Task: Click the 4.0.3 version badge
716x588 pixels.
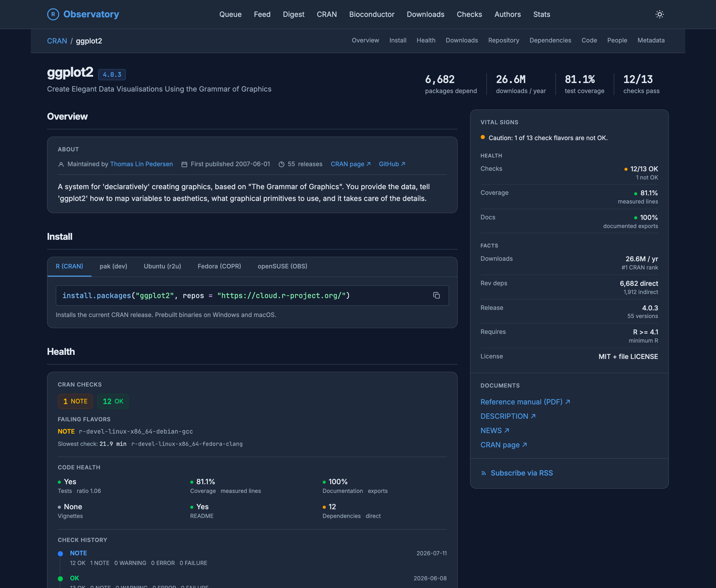Action: click(x=112, y=74)
